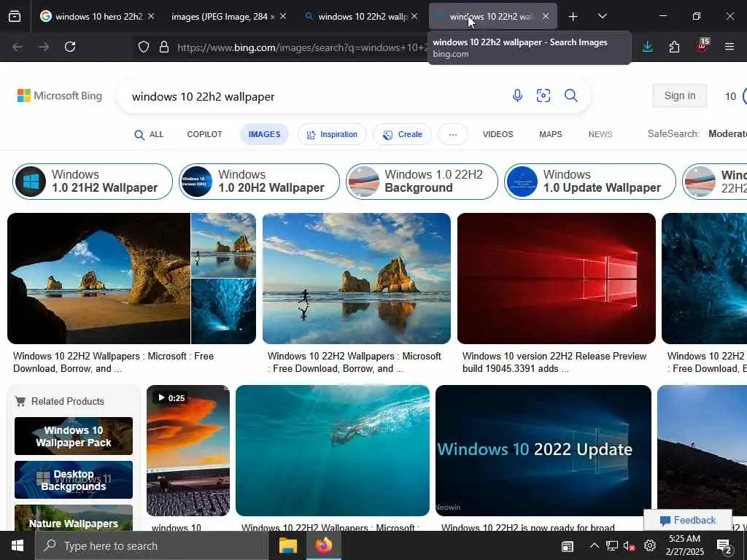Go to Microsoft Bing home logo
747x560 pixels.
tap(60, 96)
